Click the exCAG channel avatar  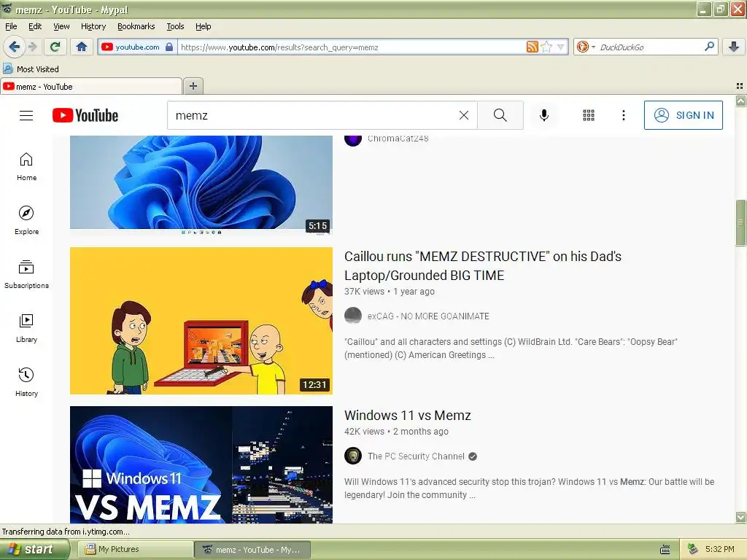[x=353, y=315]
